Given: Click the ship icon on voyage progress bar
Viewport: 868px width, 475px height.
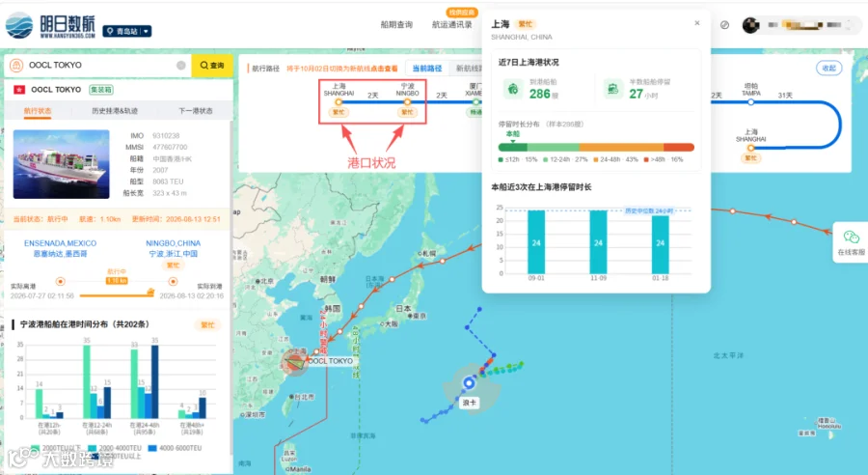Looking at the screenshot, I should pos(150,292).
